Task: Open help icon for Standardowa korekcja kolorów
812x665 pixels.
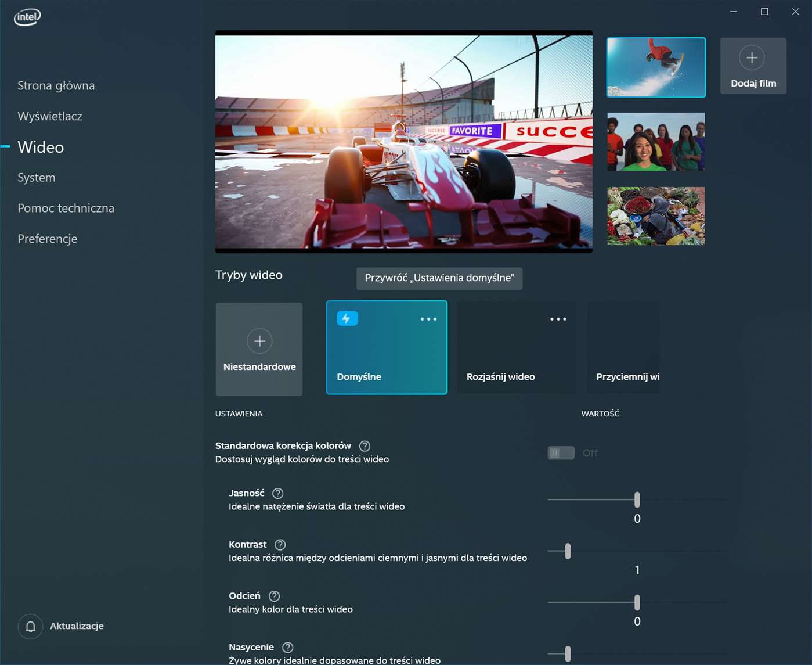Action: [365, 446]
